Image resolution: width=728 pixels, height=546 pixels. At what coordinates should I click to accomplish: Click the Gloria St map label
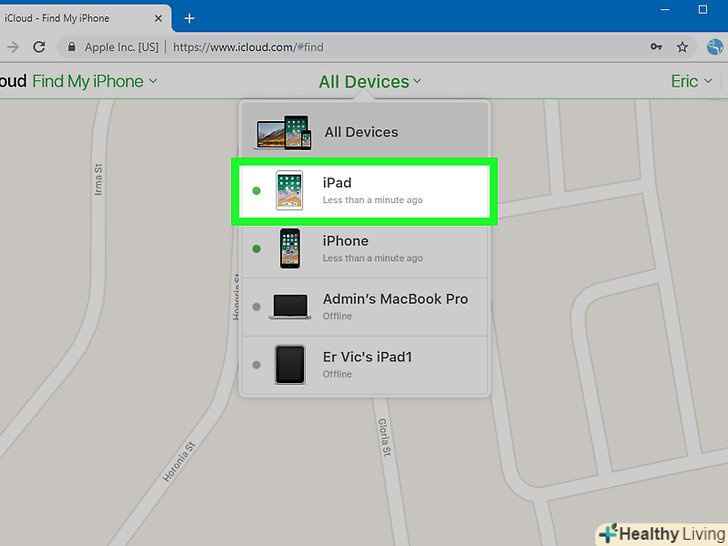point(384,437)
